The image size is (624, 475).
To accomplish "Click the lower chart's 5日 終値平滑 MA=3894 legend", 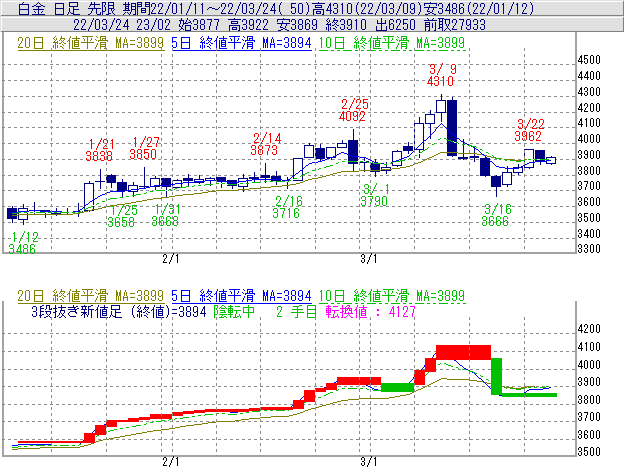I will tap(241, 296).
